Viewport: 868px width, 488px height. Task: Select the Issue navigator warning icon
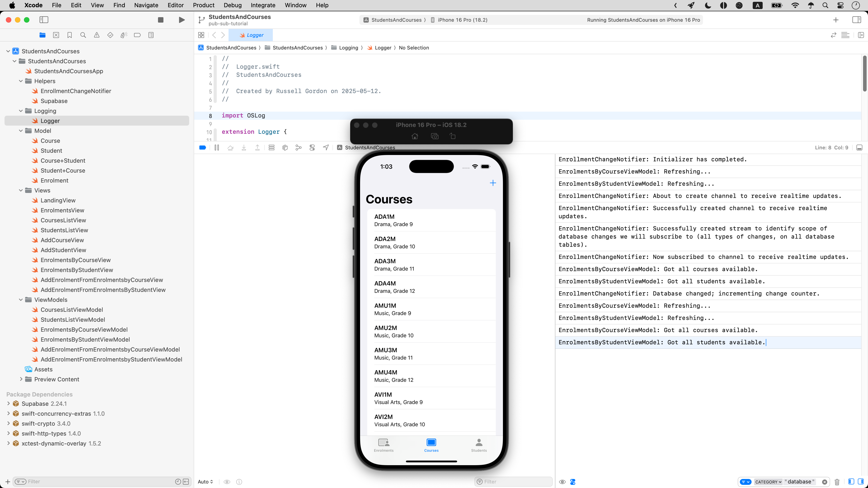point(97,35)
